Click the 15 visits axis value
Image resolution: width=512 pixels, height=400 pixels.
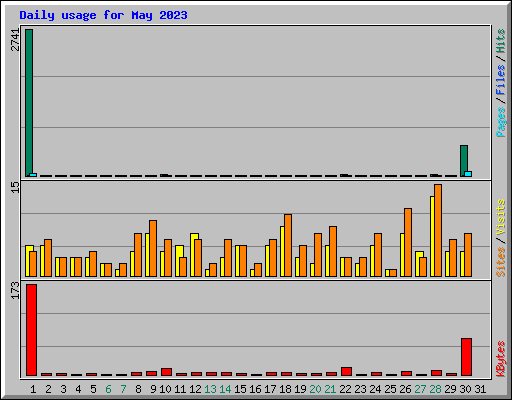pyautogui.click(x=16, y=187)
